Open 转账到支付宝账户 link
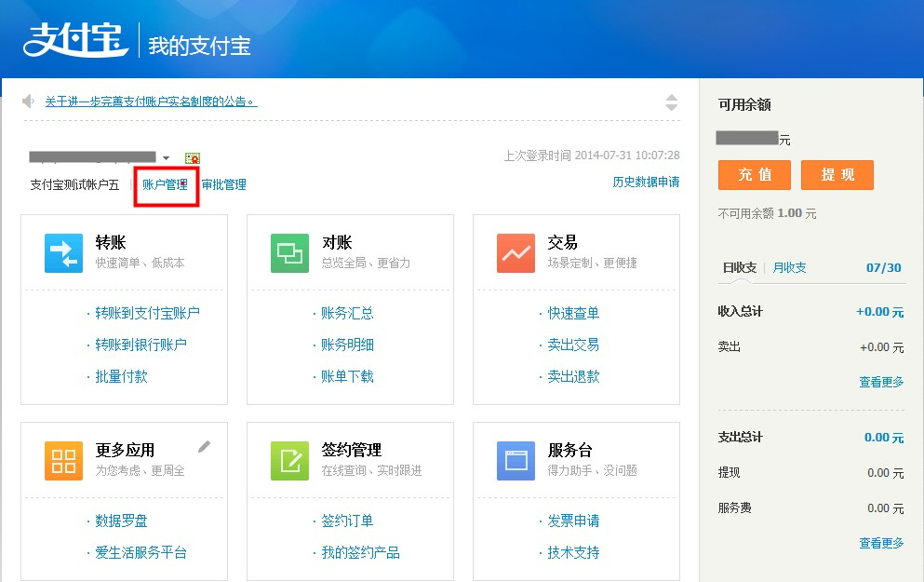Viewport: 924px width, 582px height. [147, 313]
